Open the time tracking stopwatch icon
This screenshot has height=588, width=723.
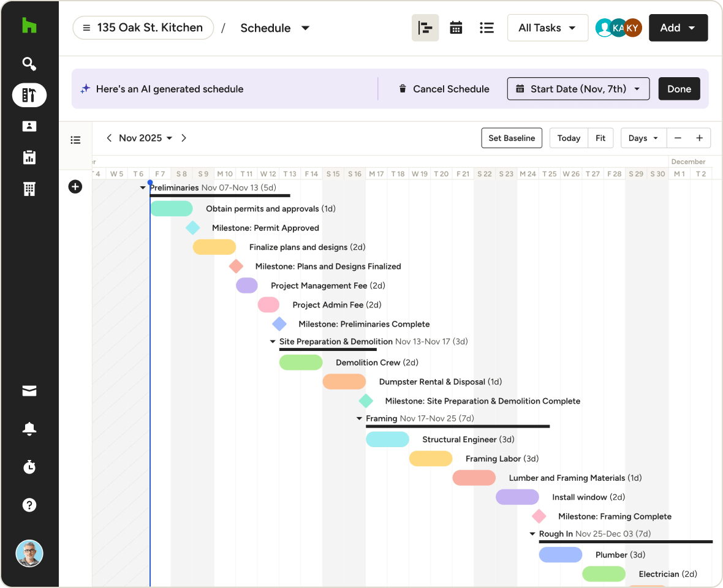tap(29, 467)
